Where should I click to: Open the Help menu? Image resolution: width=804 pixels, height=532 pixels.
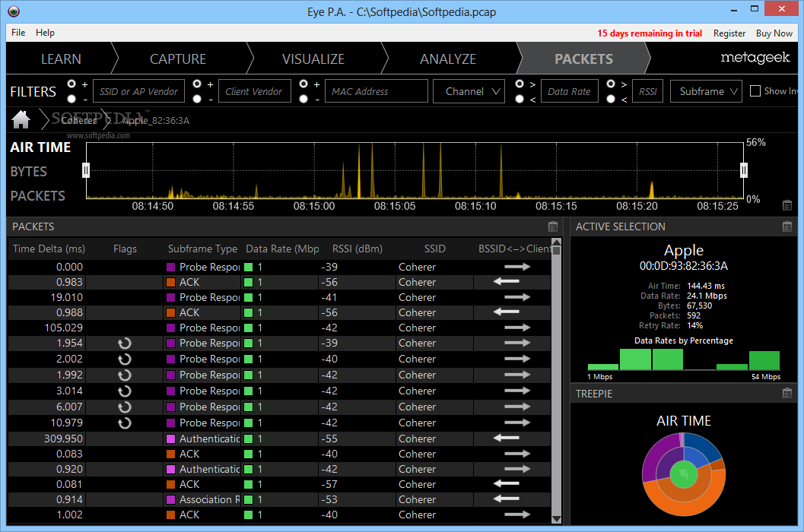pyautogui.click(x=45, y=32)
